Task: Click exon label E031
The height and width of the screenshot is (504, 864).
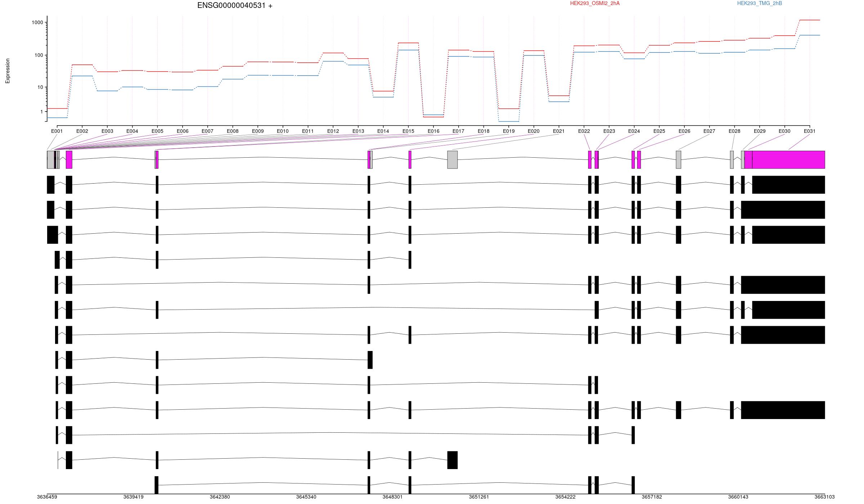Action: click(x=810, y=131)
